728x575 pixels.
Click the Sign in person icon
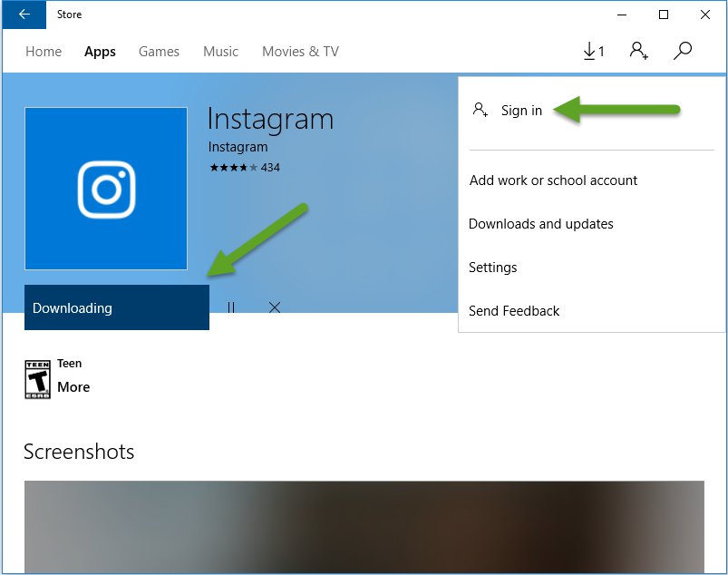pos(480,110)
